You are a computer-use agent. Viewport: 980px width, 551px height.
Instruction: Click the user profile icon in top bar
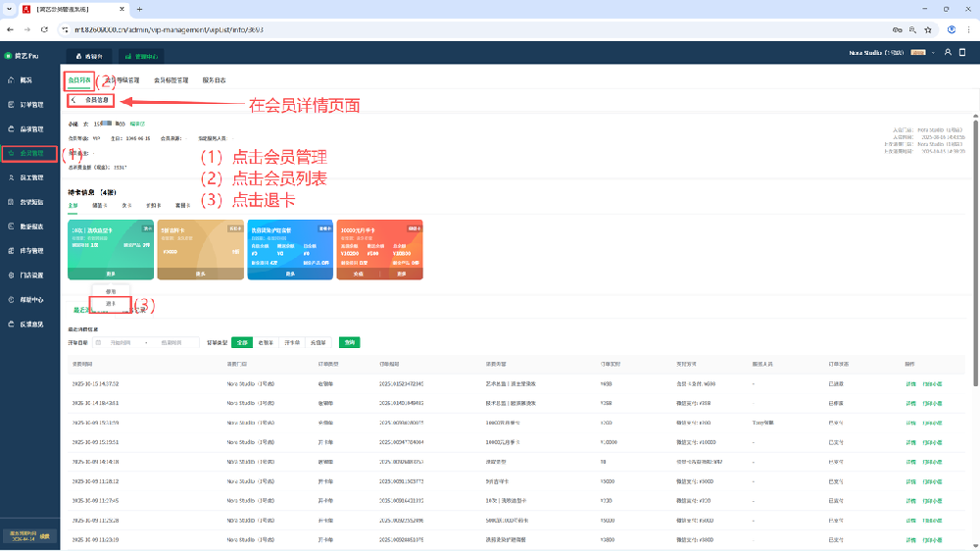948,53
